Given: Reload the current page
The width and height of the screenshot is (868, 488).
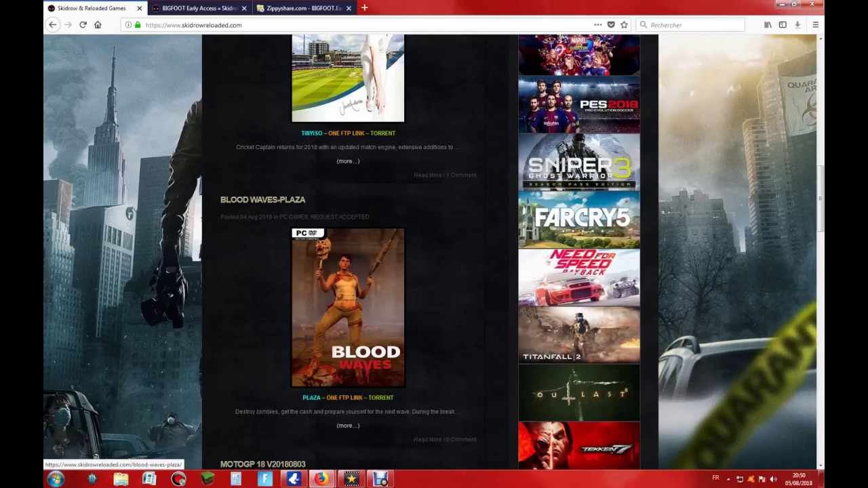Looking at the screenshot, I should click(x=83, y=25).
